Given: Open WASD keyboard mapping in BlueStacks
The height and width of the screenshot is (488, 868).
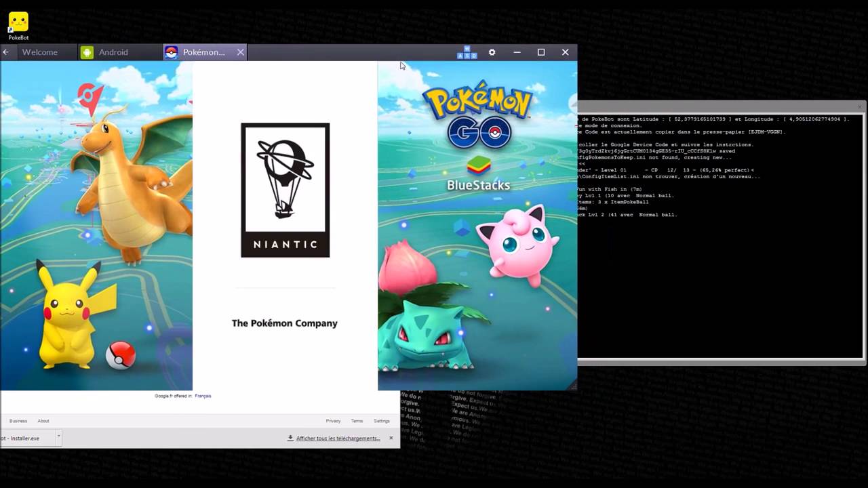Looking at the screenshot, I should click(467, 52).
